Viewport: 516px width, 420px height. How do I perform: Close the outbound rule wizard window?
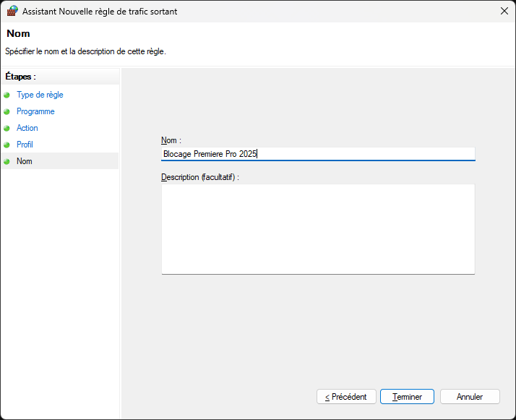pyautogui.click(x=504, y=11)
